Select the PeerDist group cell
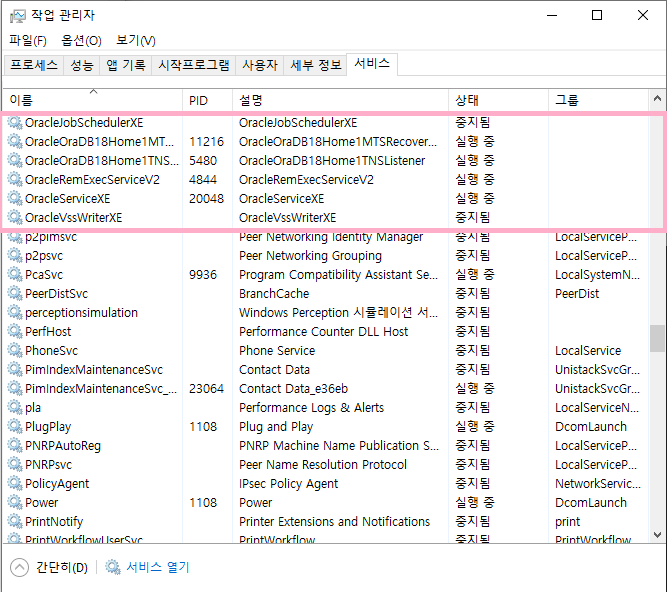Viewport: 667px width, 592px height. click(577, 293)
